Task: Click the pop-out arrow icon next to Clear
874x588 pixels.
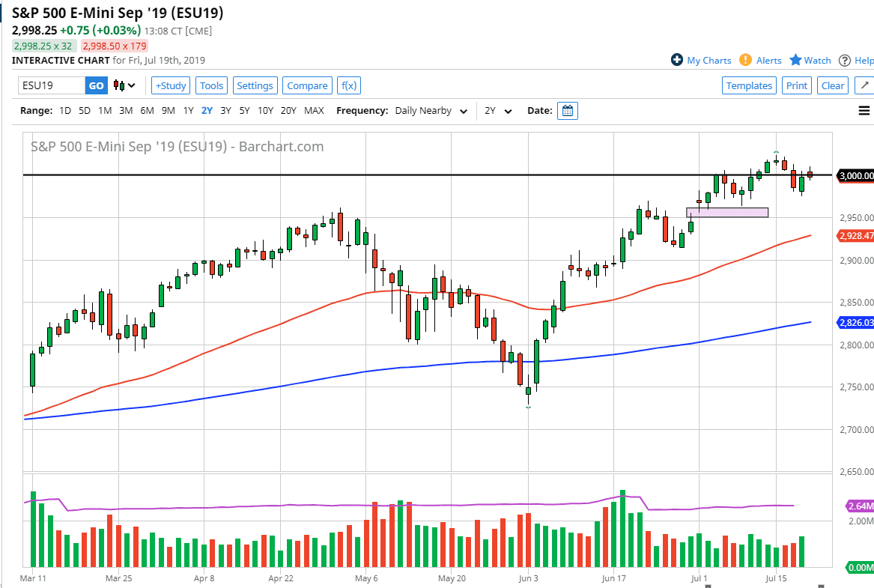Action: coord(865,85)
